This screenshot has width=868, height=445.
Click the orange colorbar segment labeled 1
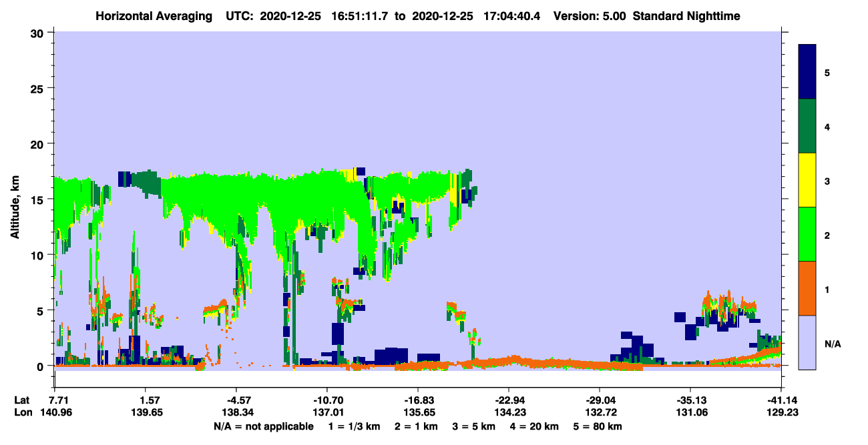click(807, 288)
